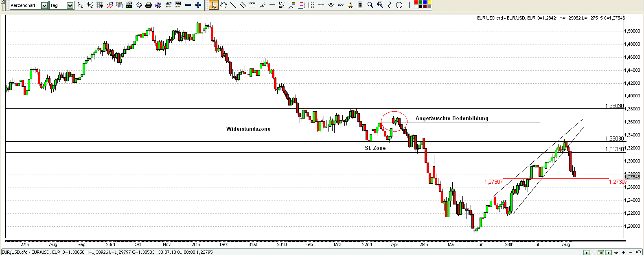Select the red ellipse drawn on chart
The image size is (644, 255).
pyautogui.click(x=394, y=121)
